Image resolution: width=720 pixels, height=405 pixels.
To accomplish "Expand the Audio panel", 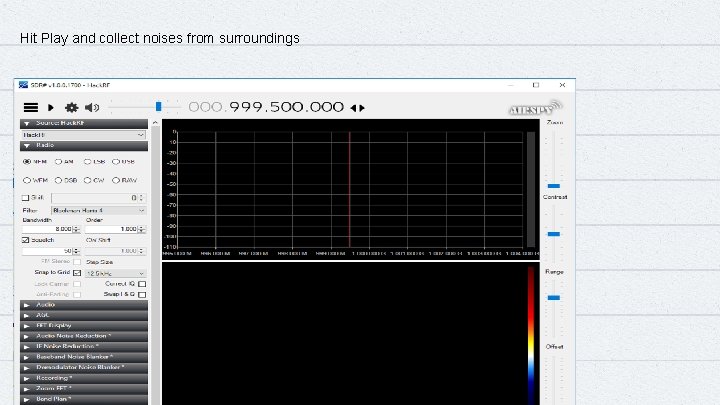I will click(84, 305).
